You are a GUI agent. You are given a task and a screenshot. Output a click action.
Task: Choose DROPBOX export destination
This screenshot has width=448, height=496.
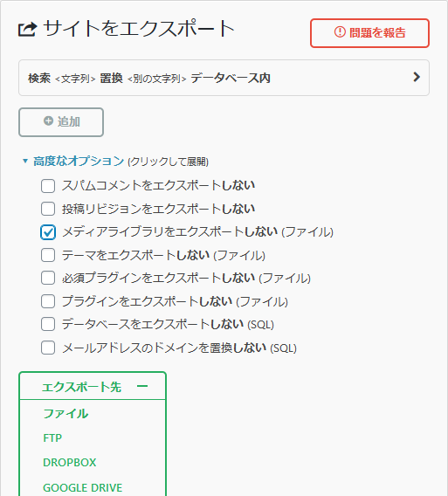[x=69, y=463]
